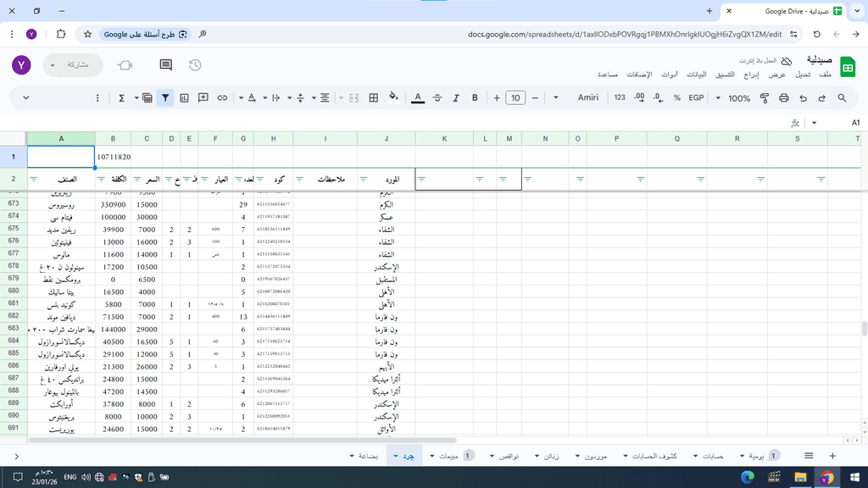Image resolution: width=868 pixels, height=488 pixels.
Task: Click the font size input field
Action: [x=515, y=98]
